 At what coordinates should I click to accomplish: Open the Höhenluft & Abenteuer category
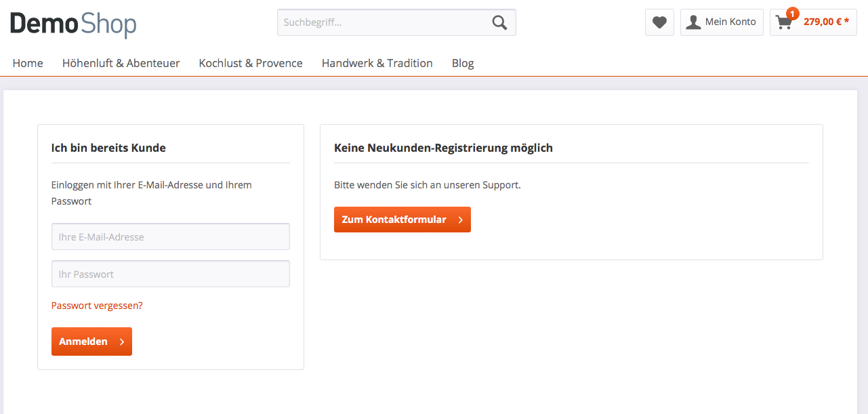(121, 63)
